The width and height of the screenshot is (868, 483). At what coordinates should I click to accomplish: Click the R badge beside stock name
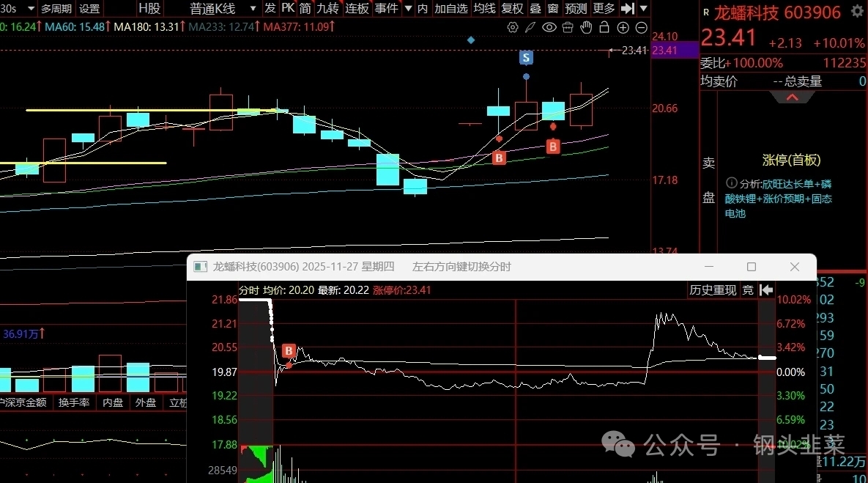[706, 12]
